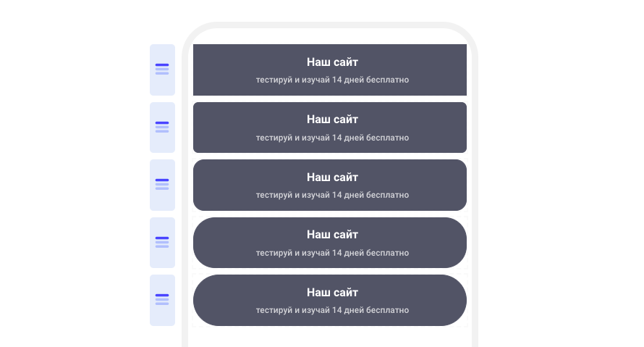Select the bottom drag handle beside the pill button
644x347 pixels.
162,300
